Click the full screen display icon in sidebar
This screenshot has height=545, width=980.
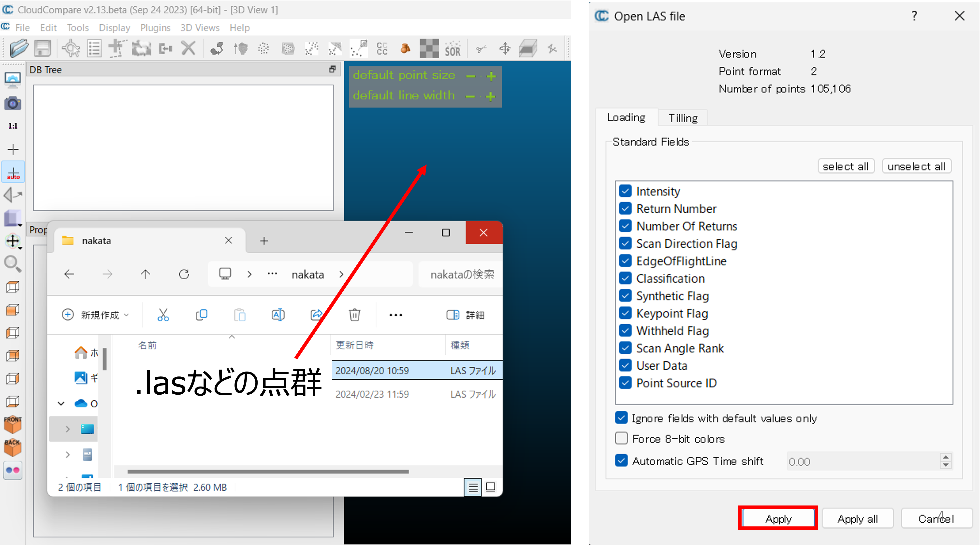coord(13,80)
